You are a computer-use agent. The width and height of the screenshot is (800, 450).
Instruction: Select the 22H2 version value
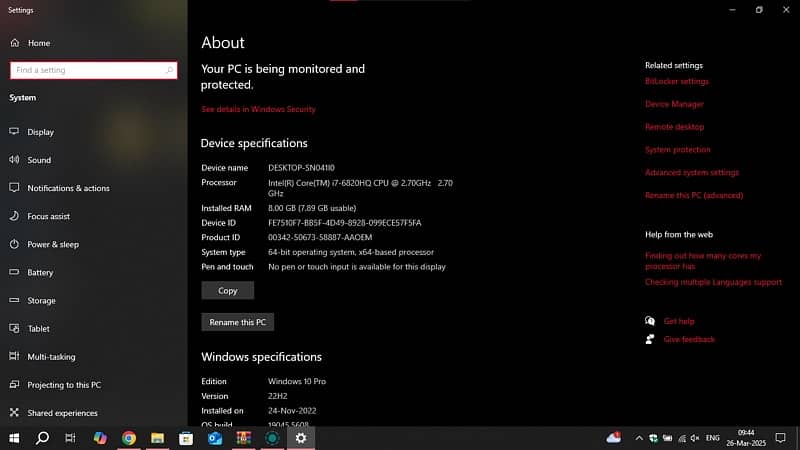tap(278, 396)
